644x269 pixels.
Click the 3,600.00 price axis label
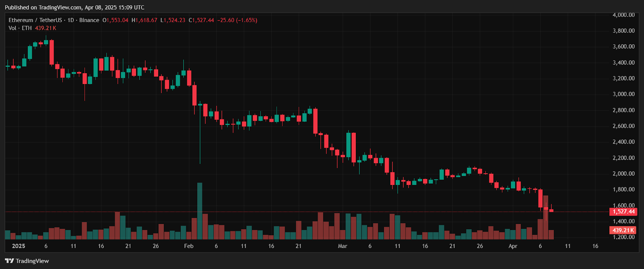[x=623, y=47]
